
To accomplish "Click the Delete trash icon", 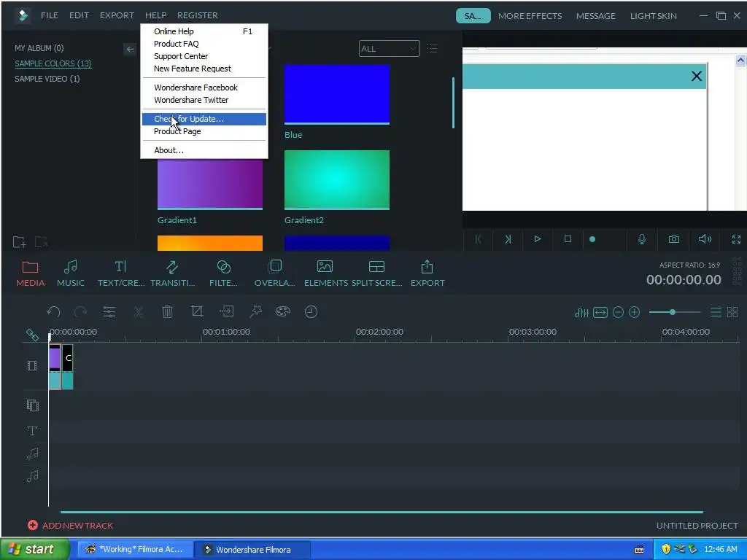I will pyautogui.click(x=167, y=312).
